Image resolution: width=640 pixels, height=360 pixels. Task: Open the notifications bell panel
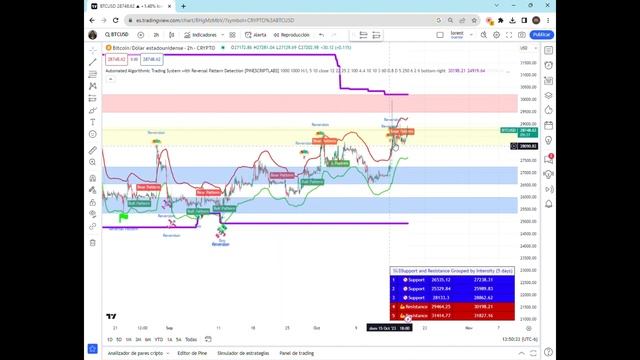coord(549,204)
